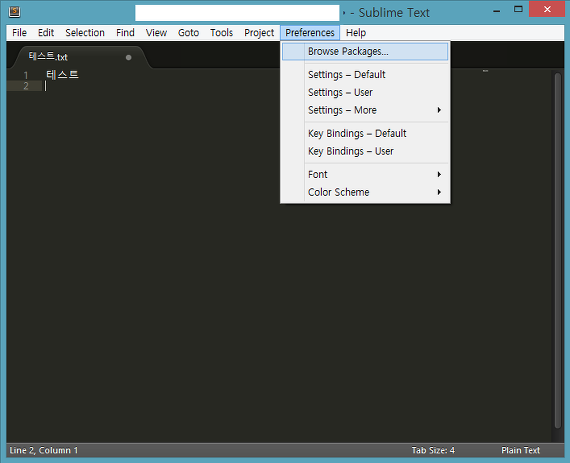This screenshot has height=463, width=570.
Task: Close the Preferences menu via its title
Action: click(310, 33)
